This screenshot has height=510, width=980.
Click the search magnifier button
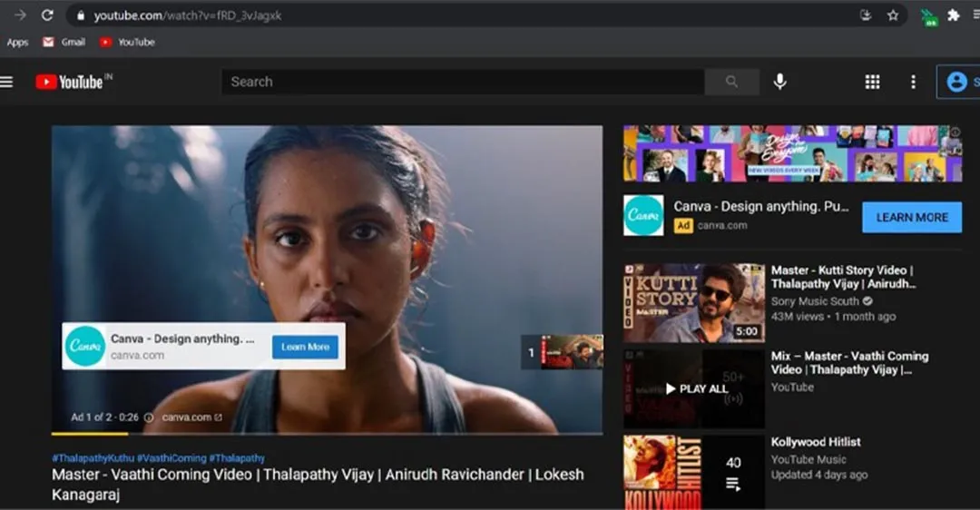pos(731,82)
